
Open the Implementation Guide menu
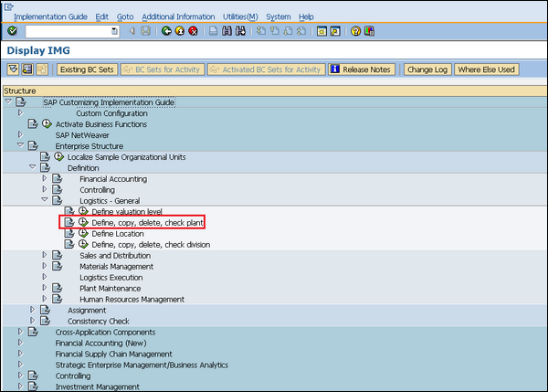(51, 16)
